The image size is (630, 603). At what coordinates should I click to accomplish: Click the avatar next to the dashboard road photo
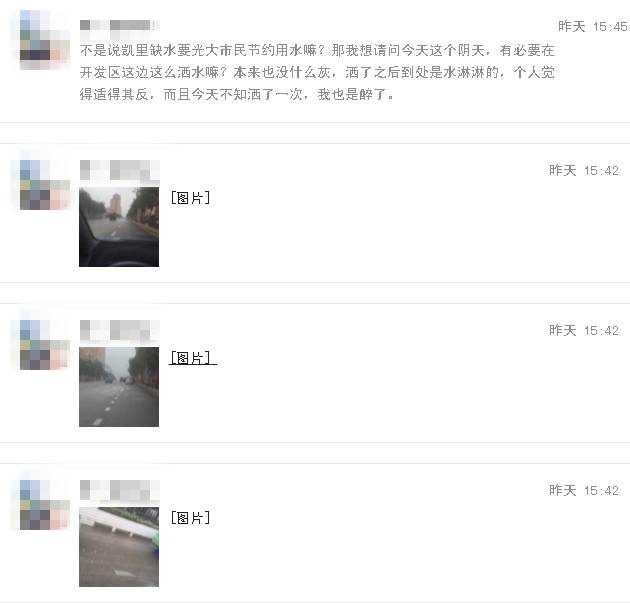[45, 185]
